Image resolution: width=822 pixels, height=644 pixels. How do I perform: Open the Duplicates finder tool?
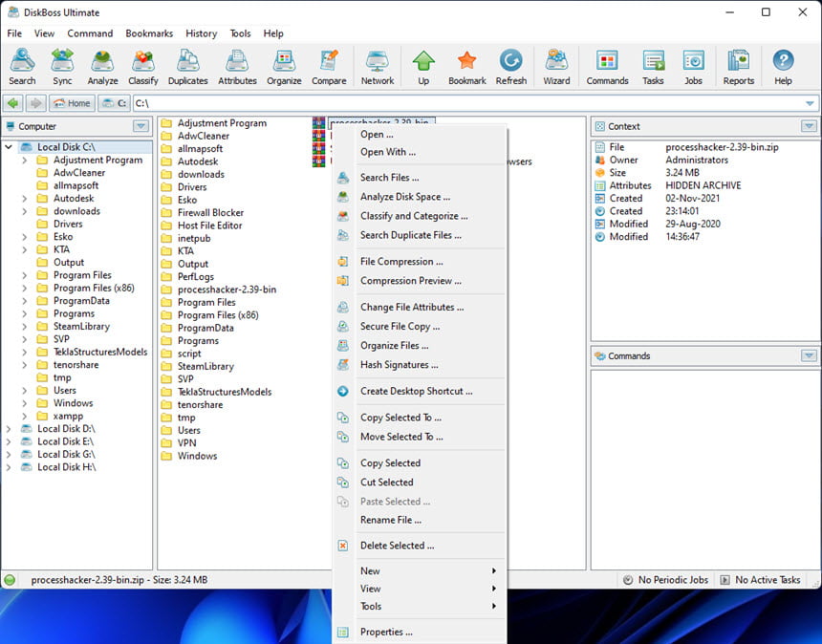187,66
